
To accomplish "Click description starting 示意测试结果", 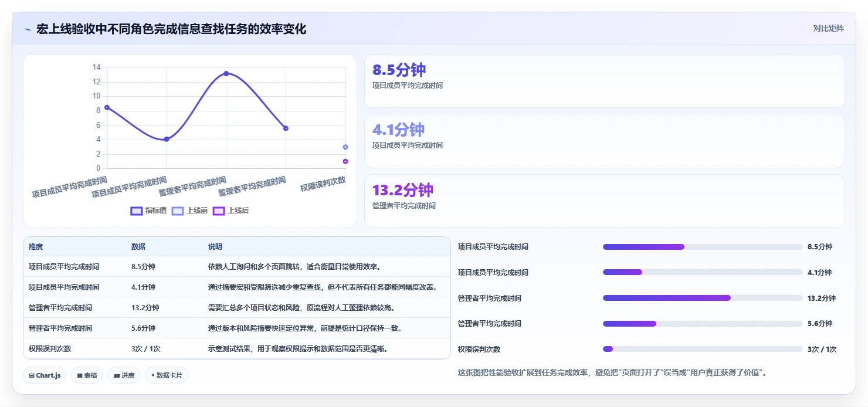I will 299,349.
